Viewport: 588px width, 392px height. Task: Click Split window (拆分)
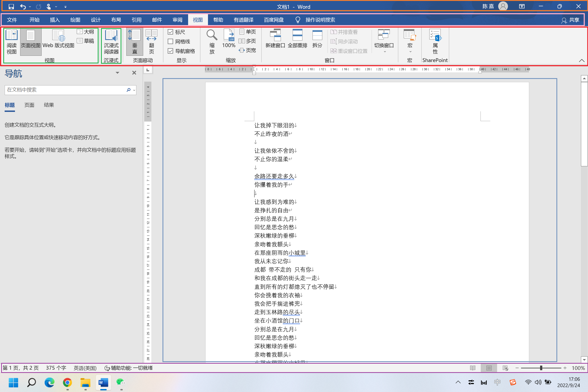[x=317, y=39]
